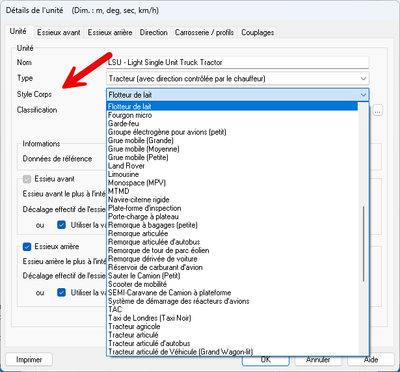400x372 pixels.
Task: Toggle the Essieu avant checkbox
Action: point(27,179)
